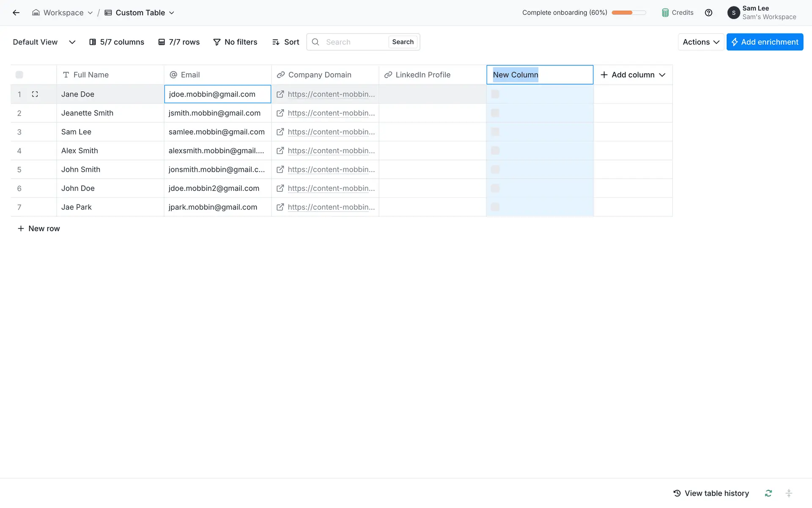Check New Column checkbox for Jane Doe

(x=495, y=94)
